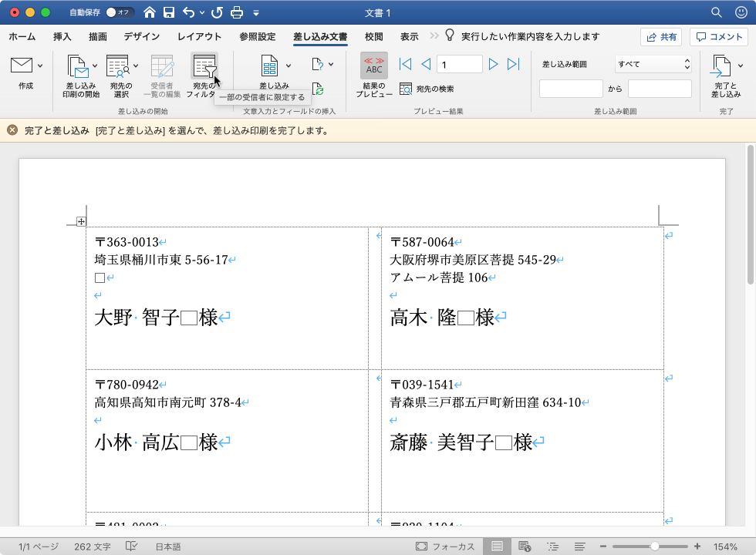Screen dimensions: 756x555
Task: Click the update labels refresh icon
Action: coord(318,89)
